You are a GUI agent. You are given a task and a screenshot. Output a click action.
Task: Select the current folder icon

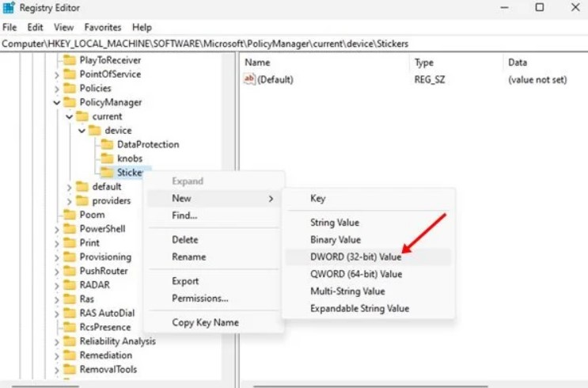click(82, 116)
